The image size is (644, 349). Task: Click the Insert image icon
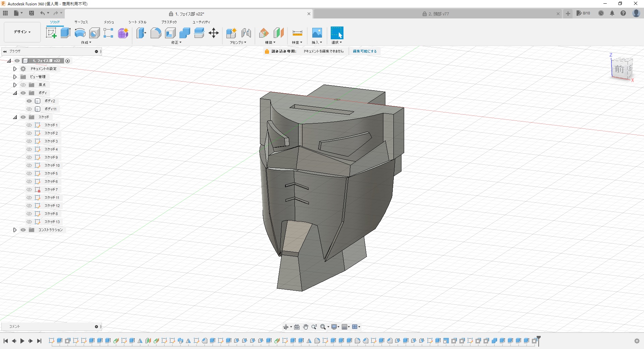(x=317, y=33)
